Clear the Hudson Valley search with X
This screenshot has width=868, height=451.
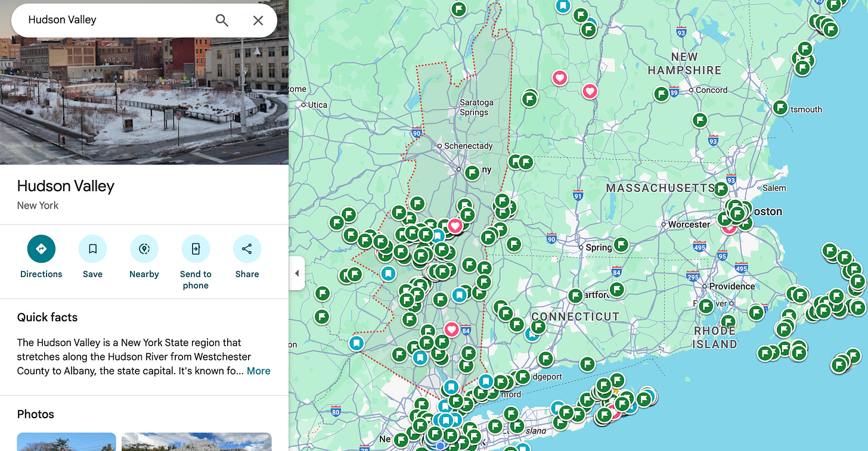(258, 20)
